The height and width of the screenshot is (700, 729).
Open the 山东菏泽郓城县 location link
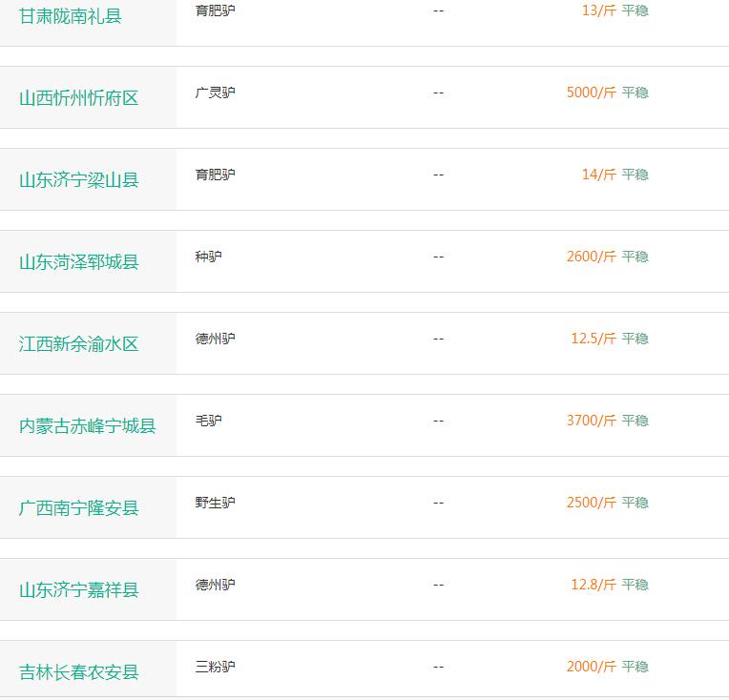click(79, 262)
